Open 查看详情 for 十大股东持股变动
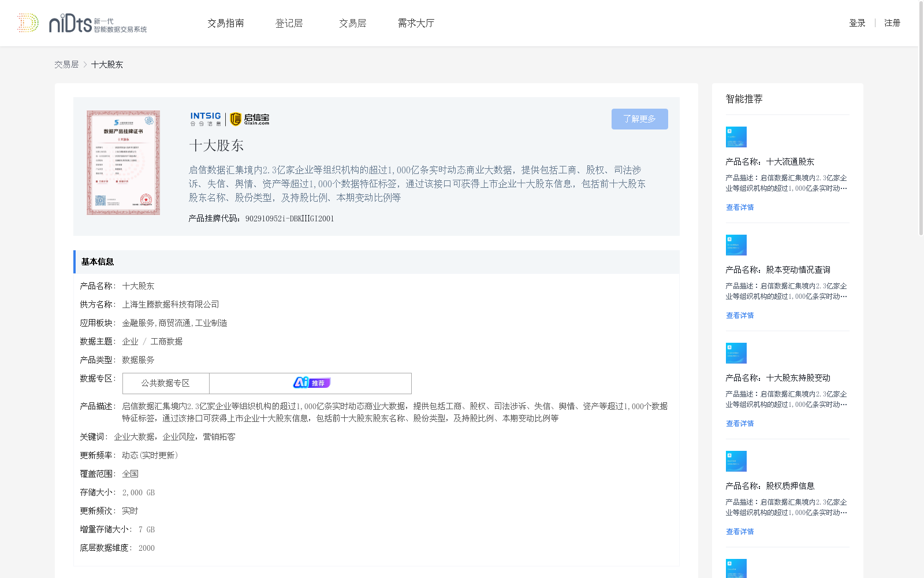924x578 pixels. click(740, 424)
